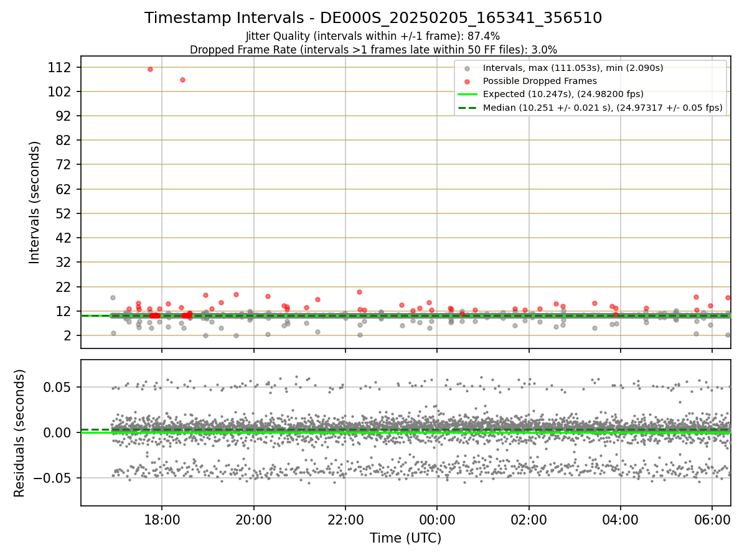Viewport: 747px width, 560px height.
Task: Click the "Residuals (seconds)" y-axis label
Action: coord(20,433)
